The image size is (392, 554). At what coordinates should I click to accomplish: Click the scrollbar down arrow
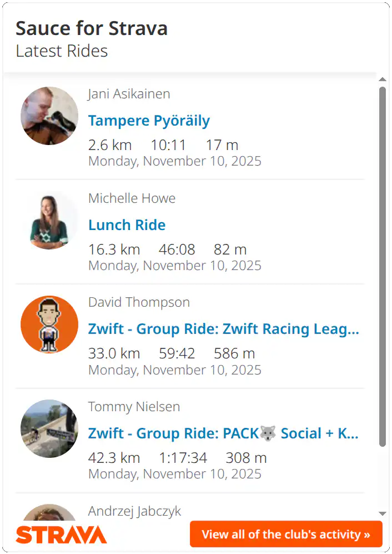pos(382,513)
